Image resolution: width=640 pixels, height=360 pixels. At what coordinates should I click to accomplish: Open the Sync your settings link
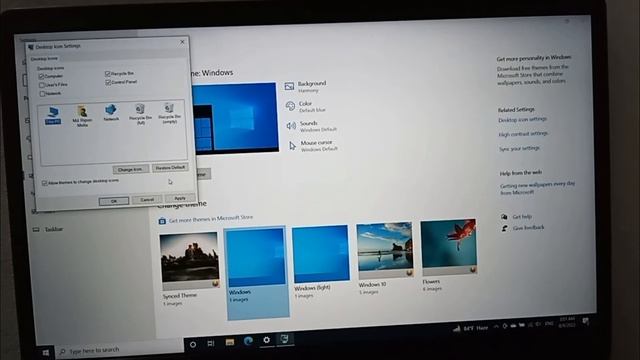519,149
